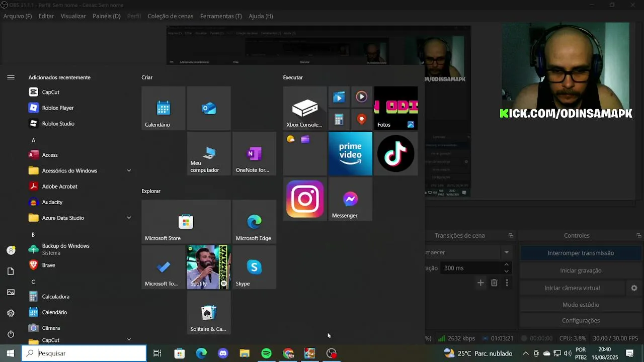The height and width of the screenshot is (362, 644).
Task: Open virtual camera settings gear
Action: [634, 288]
